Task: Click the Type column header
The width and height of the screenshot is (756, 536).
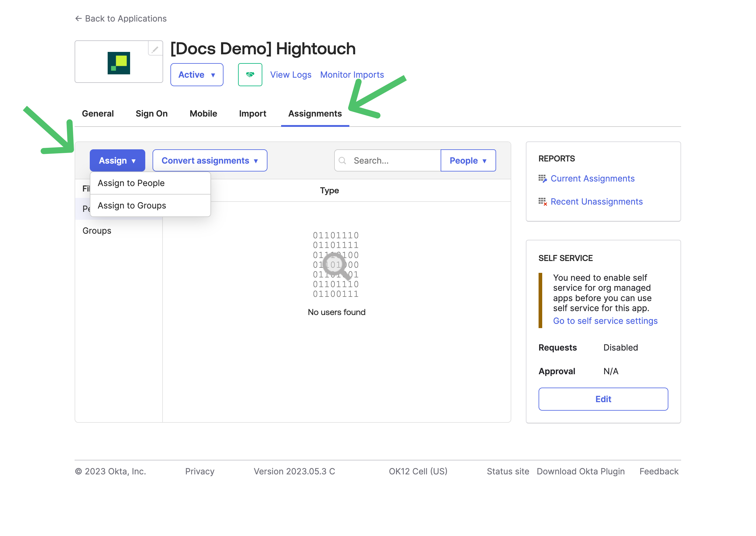Action: 329,190
